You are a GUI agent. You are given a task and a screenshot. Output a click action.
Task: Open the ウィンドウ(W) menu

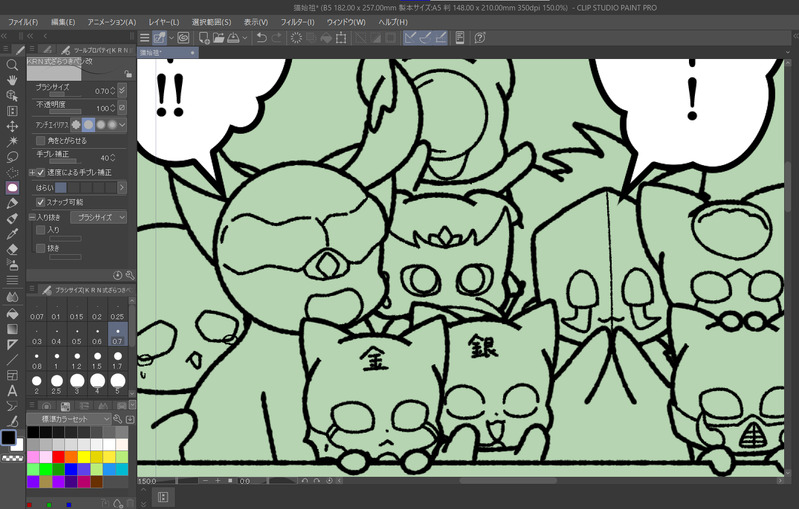click(346, 22)
